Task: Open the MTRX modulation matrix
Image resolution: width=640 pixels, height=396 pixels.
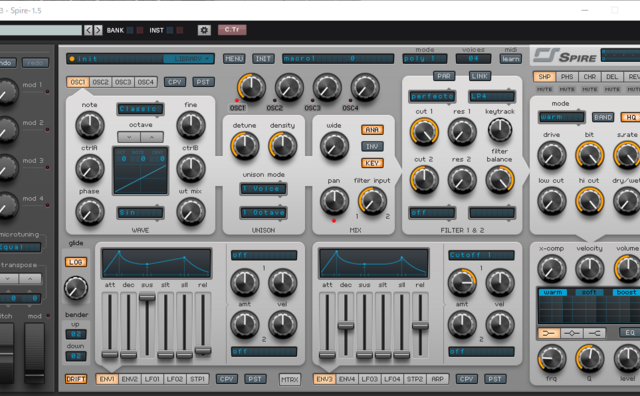Action: click(x=290, y=380)
